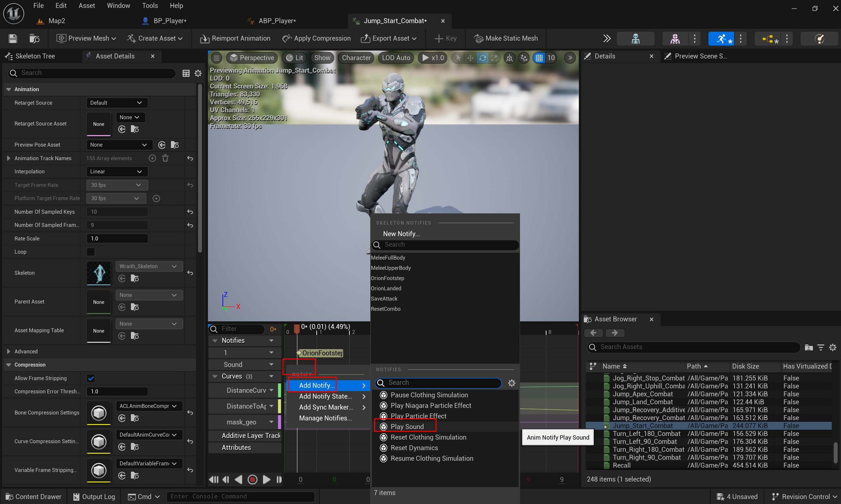The height and width of the screenshot is (504, 841).
Task: Play the animation forward
Action: pyautogui.click(x=266, y=479)
